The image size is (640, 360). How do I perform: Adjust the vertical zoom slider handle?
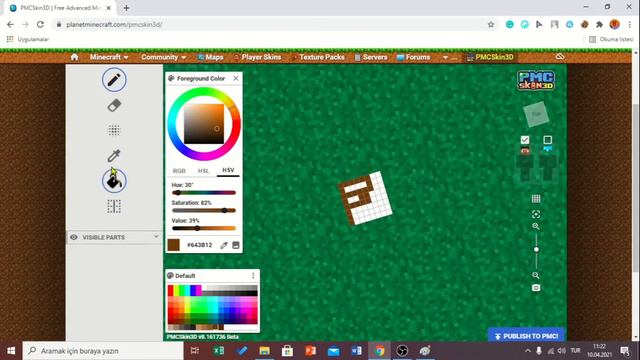[x=536, y=249]
